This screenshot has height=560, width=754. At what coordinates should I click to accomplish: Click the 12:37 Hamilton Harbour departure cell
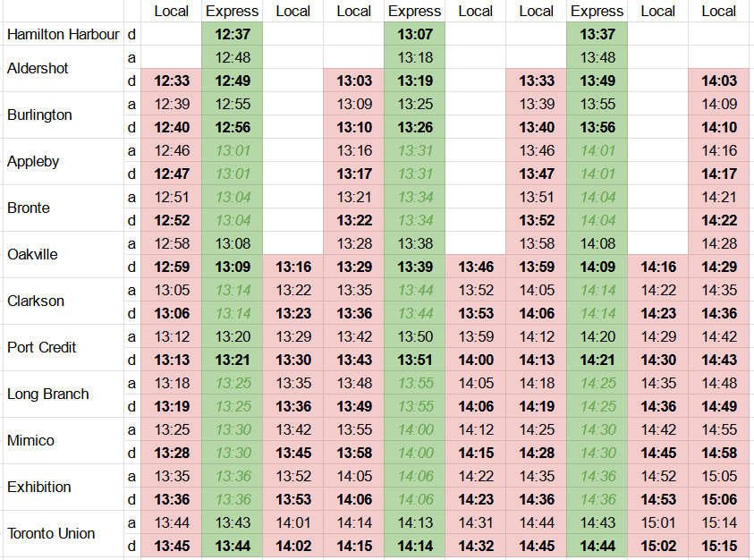(x=232, y=34)
